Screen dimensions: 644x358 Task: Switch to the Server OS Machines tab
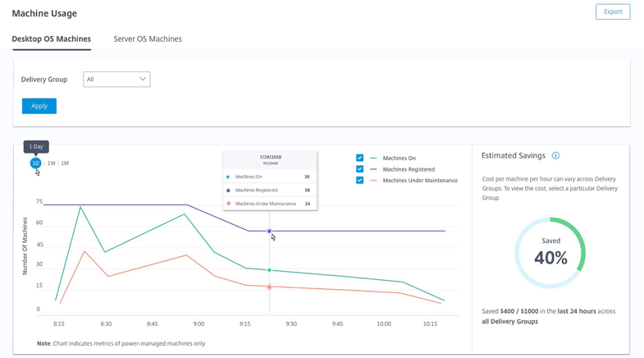pos(148,39)
